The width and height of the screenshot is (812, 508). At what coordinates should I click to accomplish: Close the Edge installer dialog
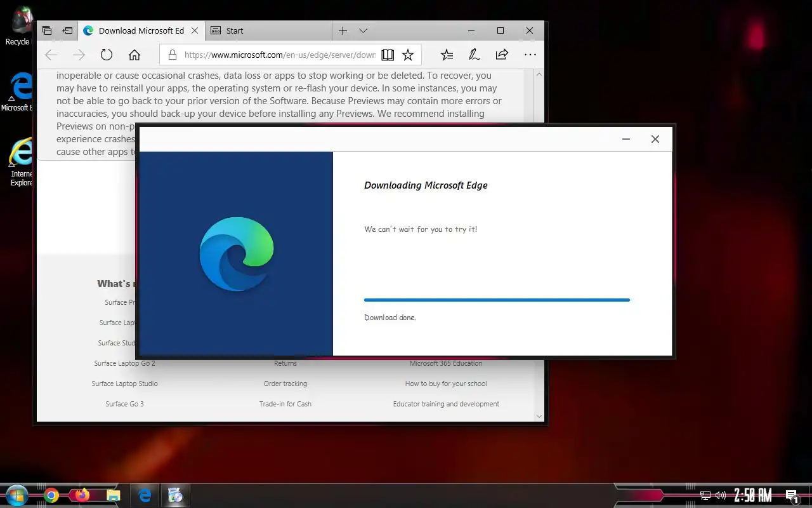click(655, 139)
